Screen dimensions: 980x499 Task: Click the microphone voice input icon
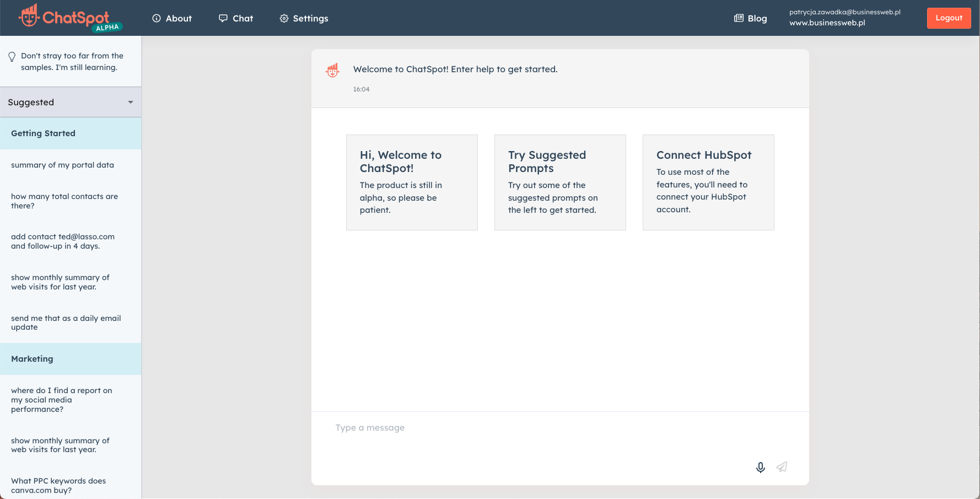point(761,467)
